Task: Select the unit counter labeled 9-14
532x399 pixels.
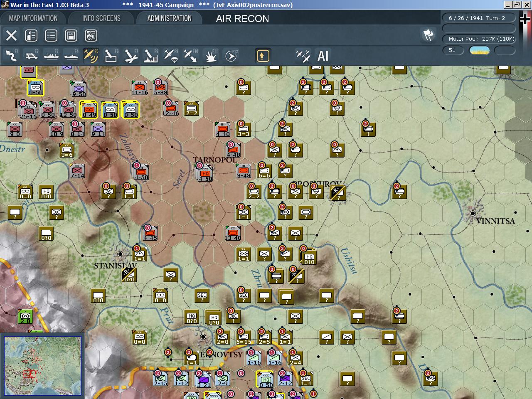Action: (98, 129)
